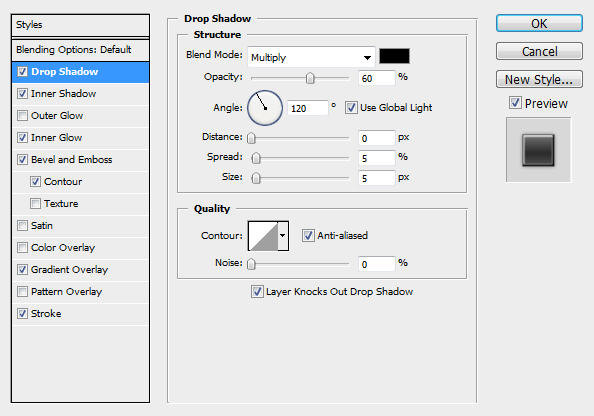Select the Outer Glow style row
The image size is (594, 416).
(80, 116)
